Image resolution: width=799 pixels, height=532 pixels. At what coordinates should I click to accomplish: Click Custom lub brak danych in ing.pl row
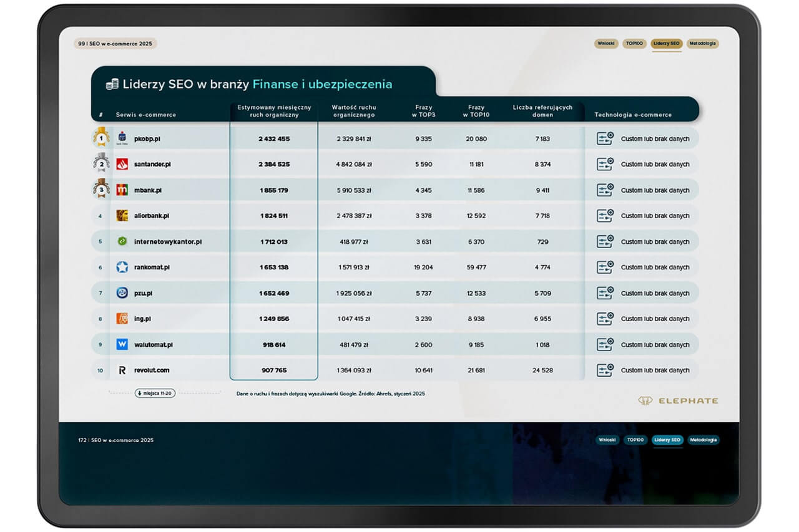(x=655, y=319)
